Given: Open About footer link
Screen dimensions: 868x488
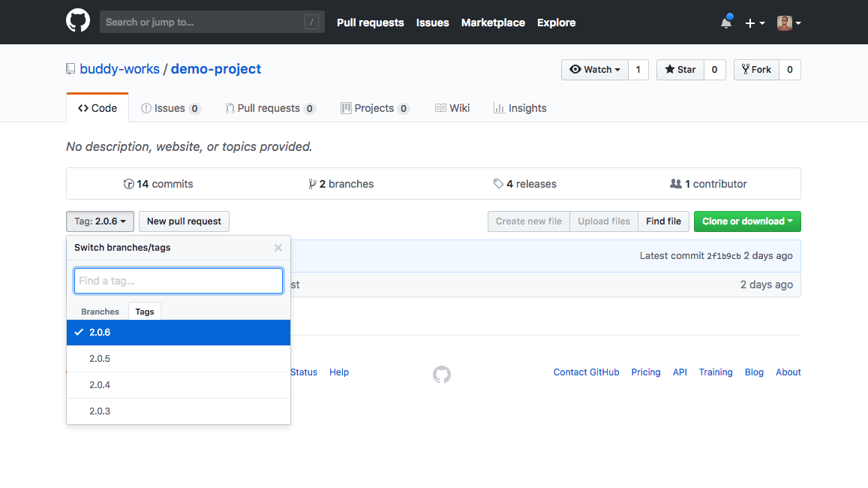Looking at the screenshot, I should [788, 372].
